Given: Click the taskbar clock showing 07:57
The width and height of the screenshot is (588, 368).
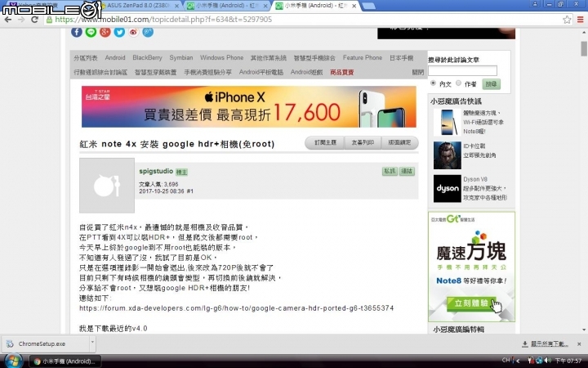Looking at the screenshot, I should [568, 361].
